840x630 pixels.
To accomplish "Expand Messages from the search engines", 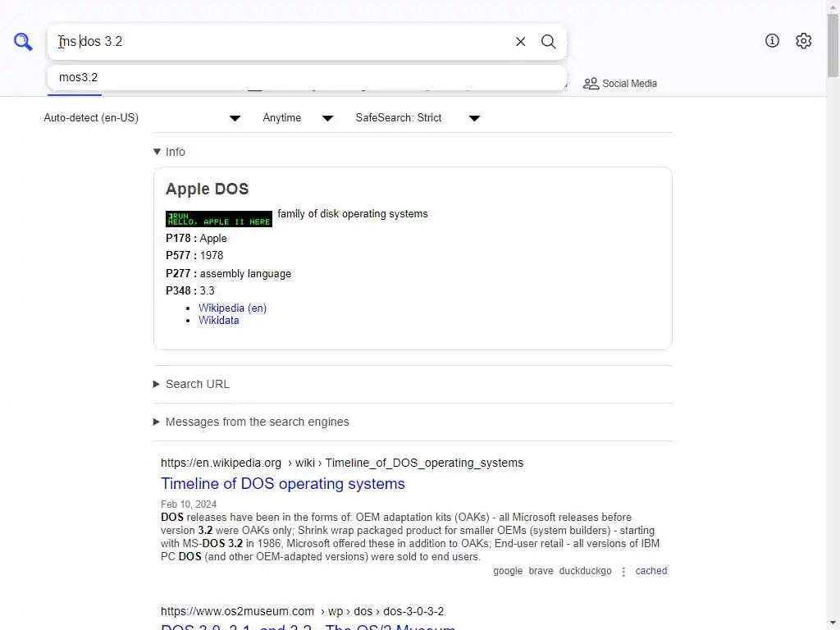I will click(x=251, y=422).
